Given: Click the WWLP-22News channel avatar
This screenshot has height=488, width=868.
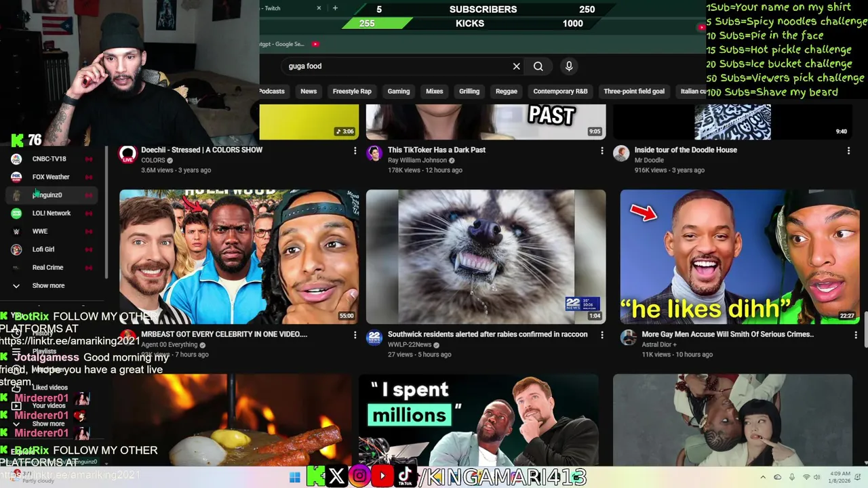Looking at the screenshot, I should (374, 338).
